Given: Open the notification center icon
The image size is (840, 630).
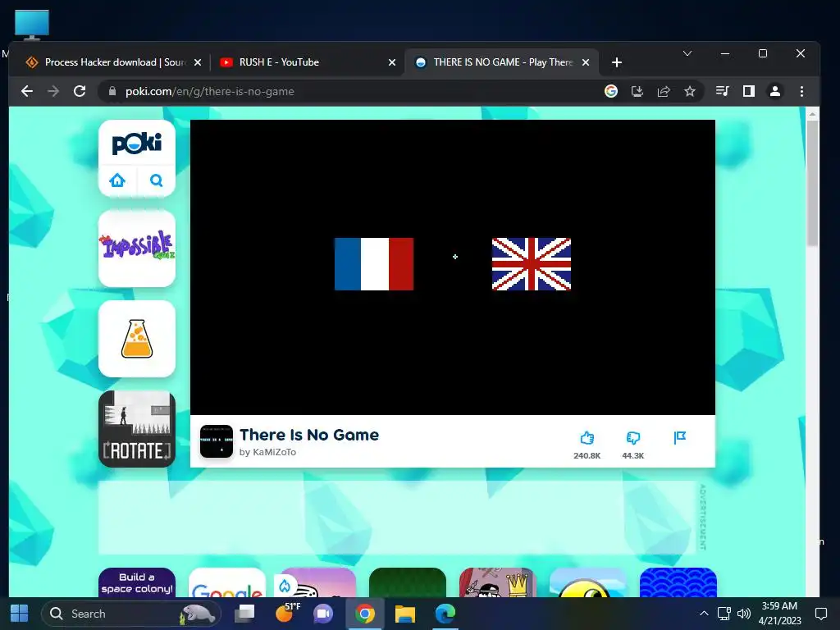Looking at the screenshot, I should tap(820, 614).
